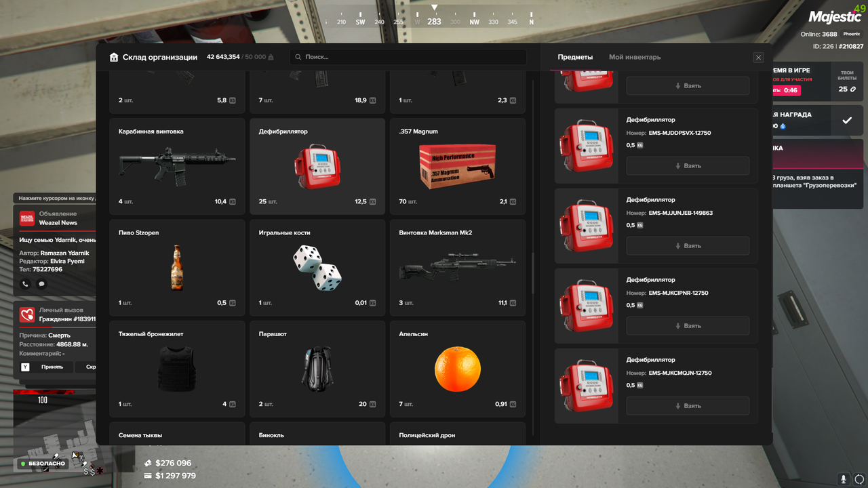Click the phone number 75227696
This screenshot has width=868, height=488.
tap(47, 269)
